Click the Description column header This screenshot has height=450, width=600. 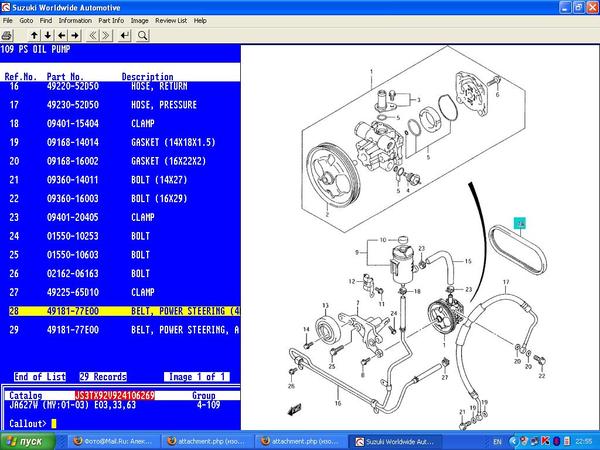tap(147, 77)
